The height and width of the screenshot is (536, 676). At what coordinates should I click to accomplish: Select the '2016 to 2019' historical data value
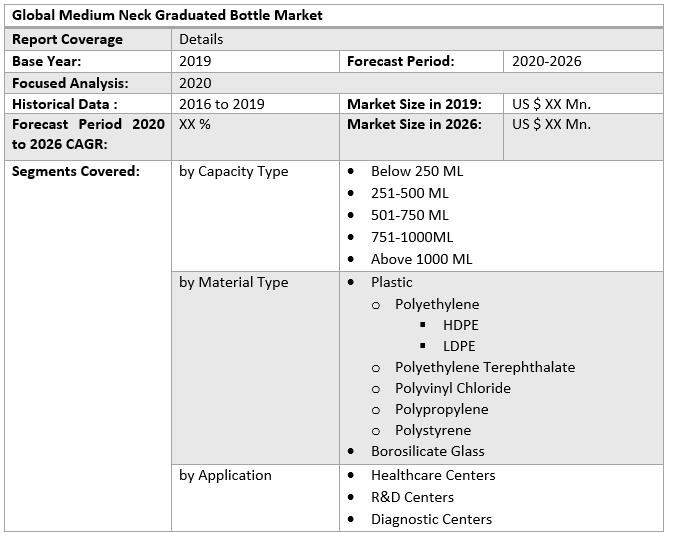click(221, 104)
